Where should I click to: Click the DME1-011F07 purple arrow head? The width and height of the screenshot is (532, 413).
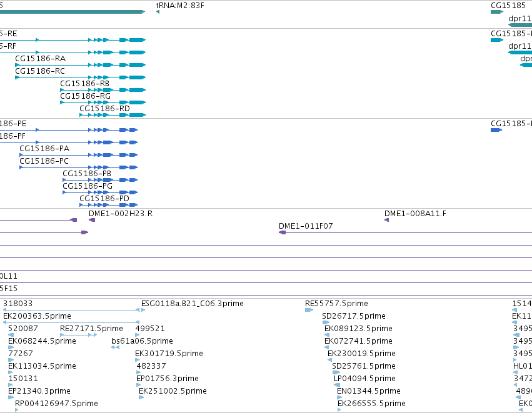[283, 232]
